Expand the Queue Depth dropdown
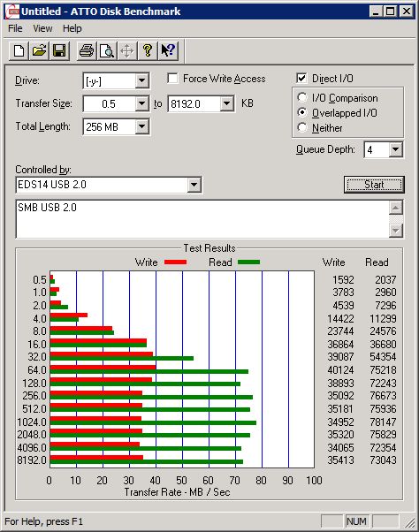This screenshot has width=419, height=532. (x=395, y=149)
